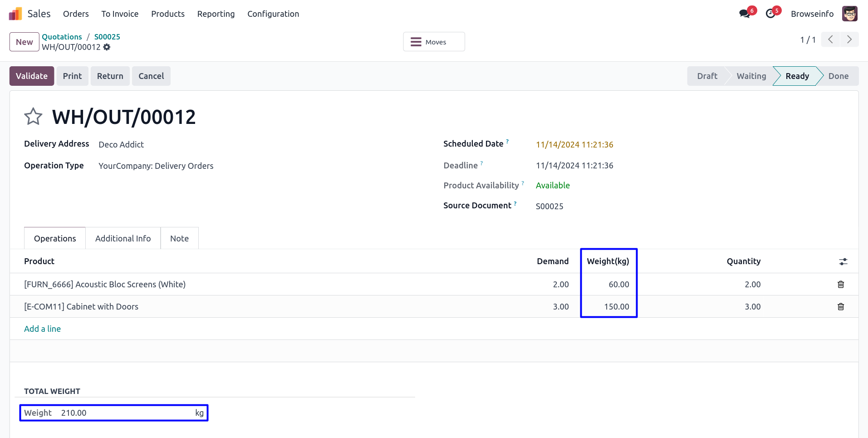The width and height of the screenshot is (868, 438).
Task: Click the Scheduled Date field
Action: pos(574,145)
